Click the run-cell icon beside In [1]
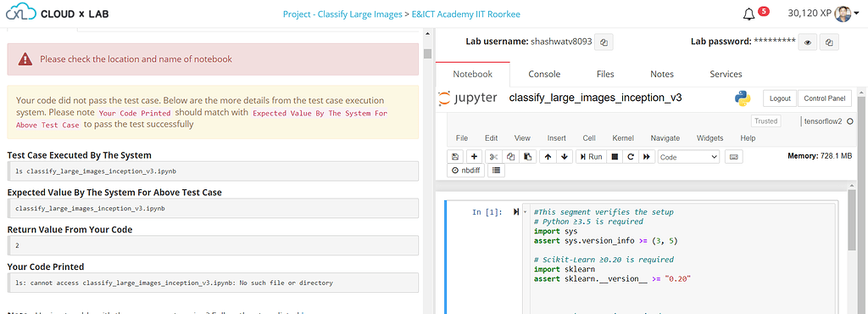Viewport: 868px width, 314px height. [x=516, y=211]
